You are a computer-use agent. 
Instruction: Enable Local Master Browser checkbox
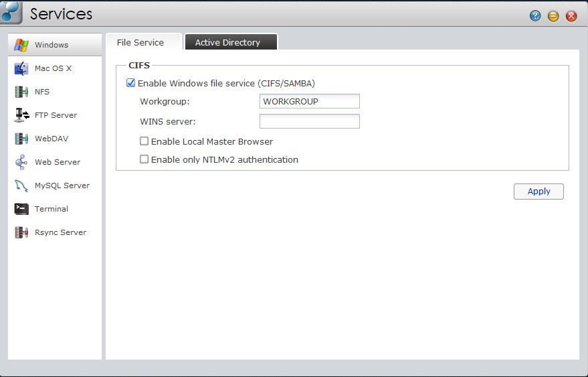(x=144, y=142)
